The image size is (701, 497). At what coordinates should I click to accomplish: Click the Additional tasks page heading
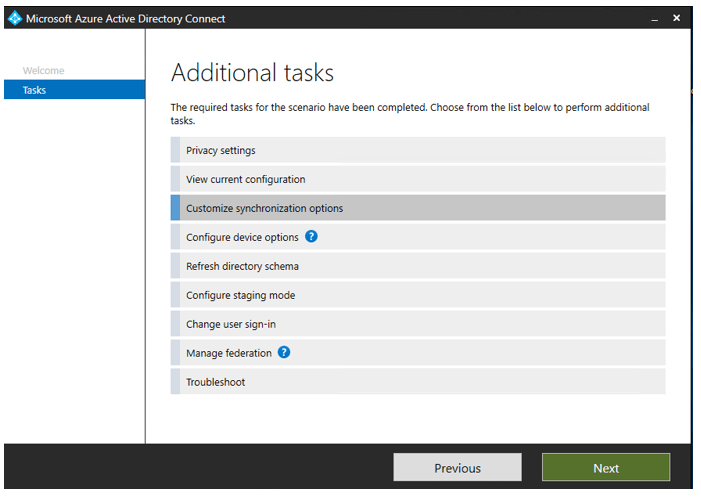click(252, 73)
